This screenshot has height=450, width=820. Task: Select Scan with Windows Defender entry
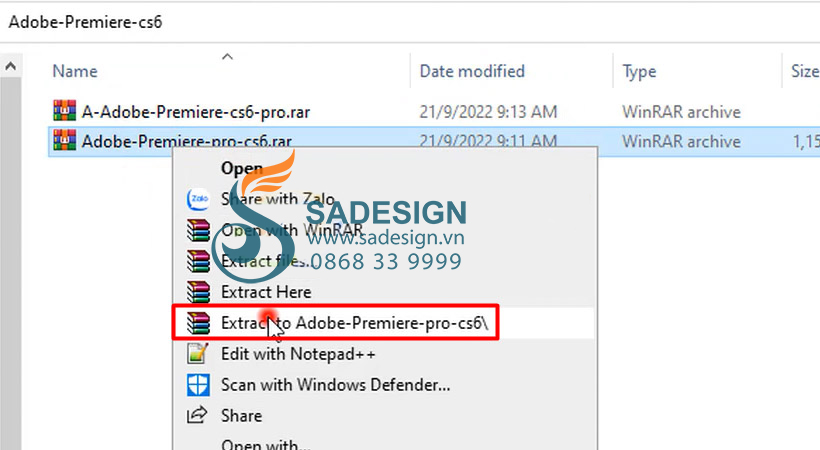(336, 385)
